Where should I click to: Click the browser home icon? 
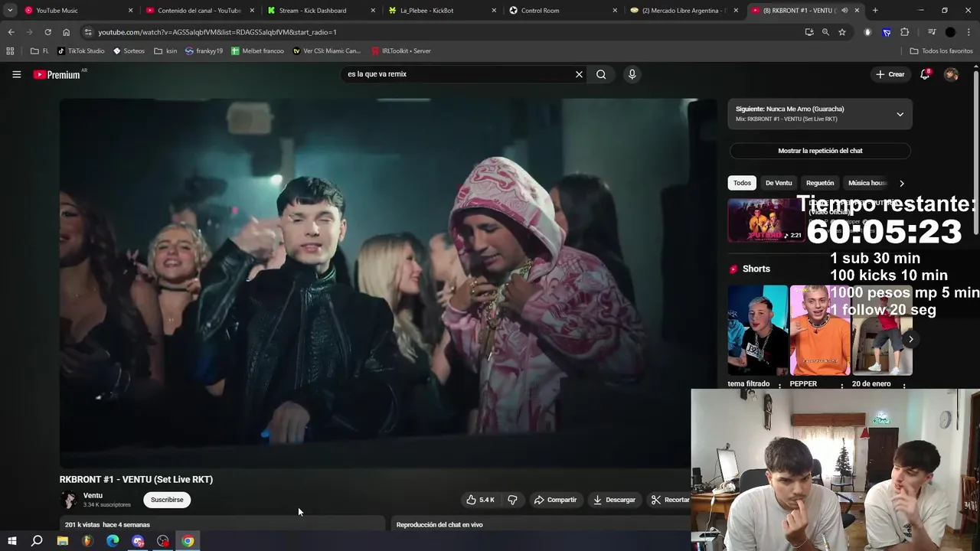66,32
